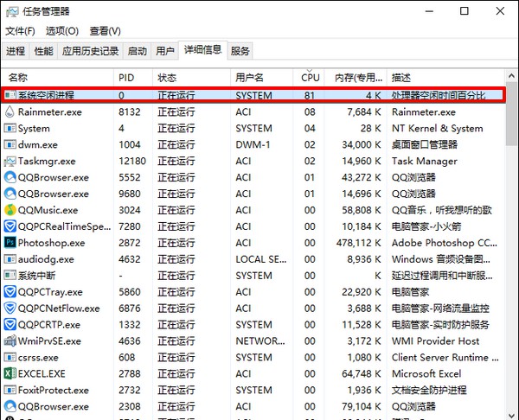
Task: Click the QQMusic.exe process icon
Action: click(10, 210)
